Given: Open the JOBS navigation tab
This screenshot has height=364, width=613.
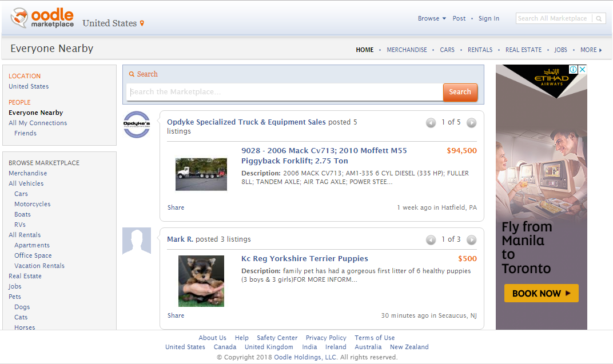Looking at the screenshot, I should (x=560, y=50).
